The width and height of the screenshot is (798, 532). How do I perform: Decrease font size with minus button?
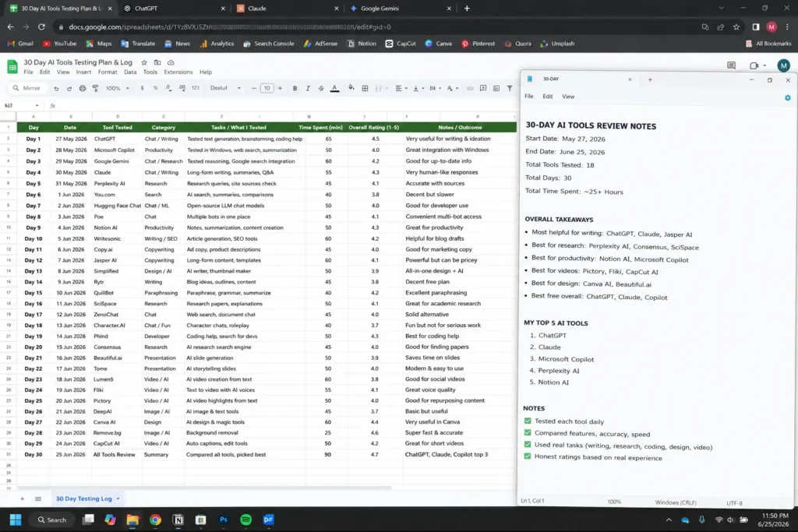[254, 89]
